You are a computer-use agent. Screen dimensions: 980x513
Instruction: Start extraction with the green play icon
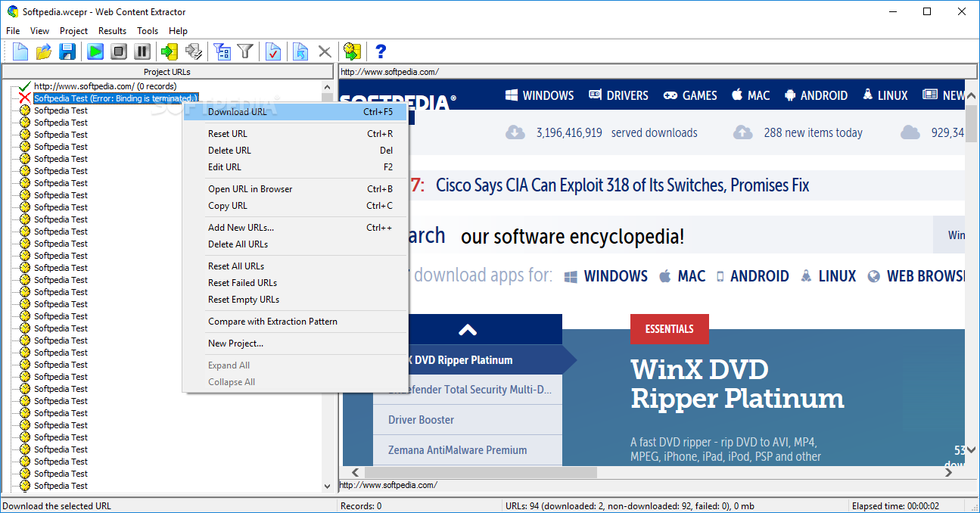click(x=95, y=51)
